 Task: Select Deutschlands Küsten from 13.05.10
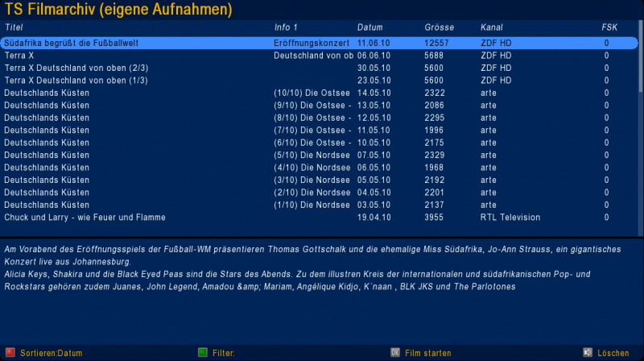319,106
